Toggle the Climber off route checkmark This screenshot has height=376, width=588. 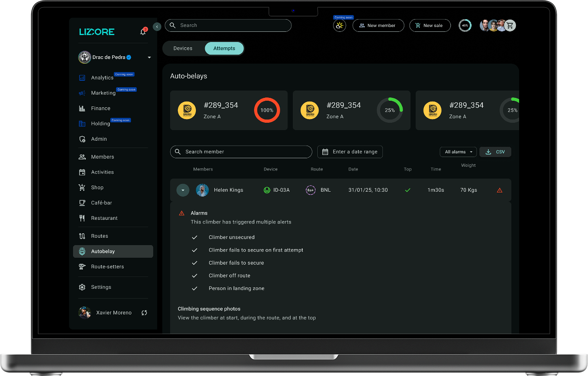point(195,276)
